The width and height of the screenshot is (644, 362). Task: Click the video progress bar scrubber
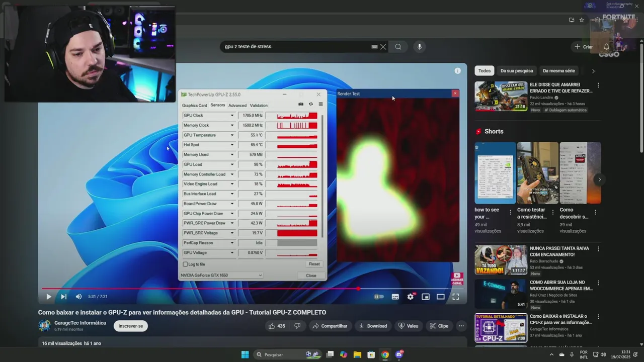358,289
